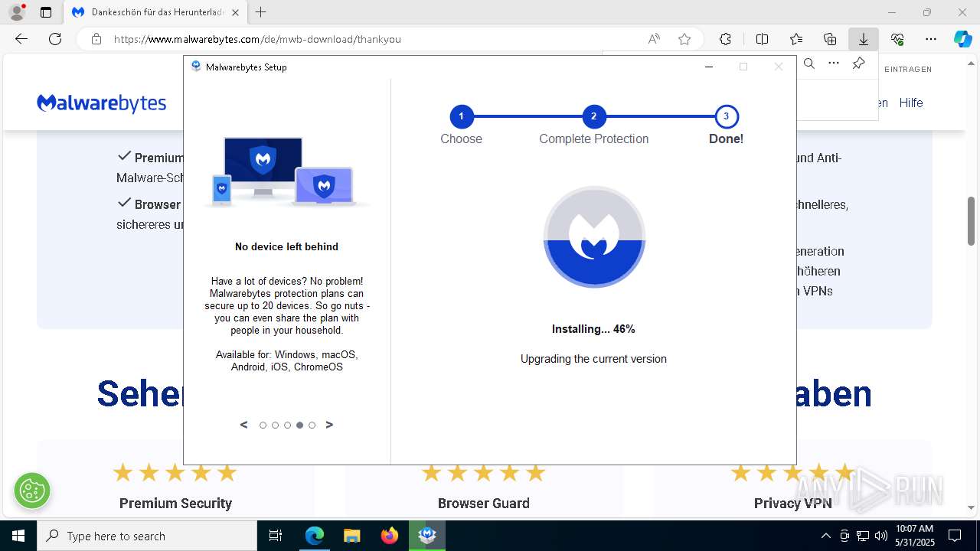The height and width of the screenshot is (551, 980).
Task: Search in the downloads flyout
Action: [x=808, y=64]
